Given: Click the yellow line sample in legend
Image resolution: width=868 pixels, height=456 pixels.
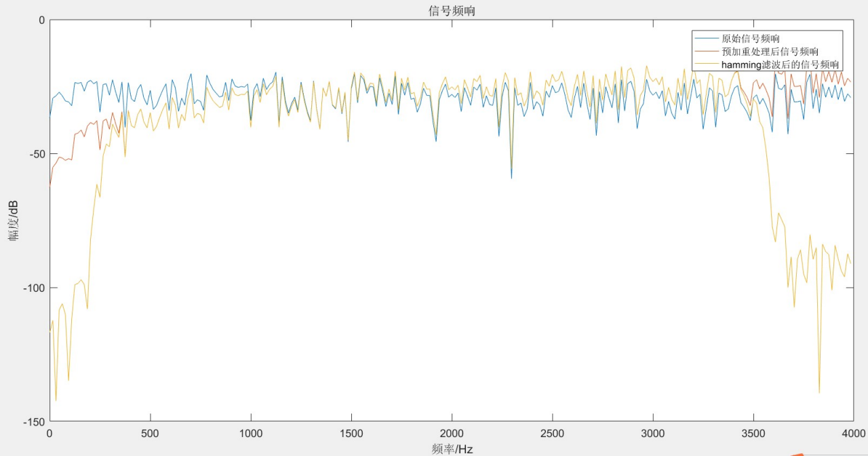Looking at the screenshot, I should [707, 64].
